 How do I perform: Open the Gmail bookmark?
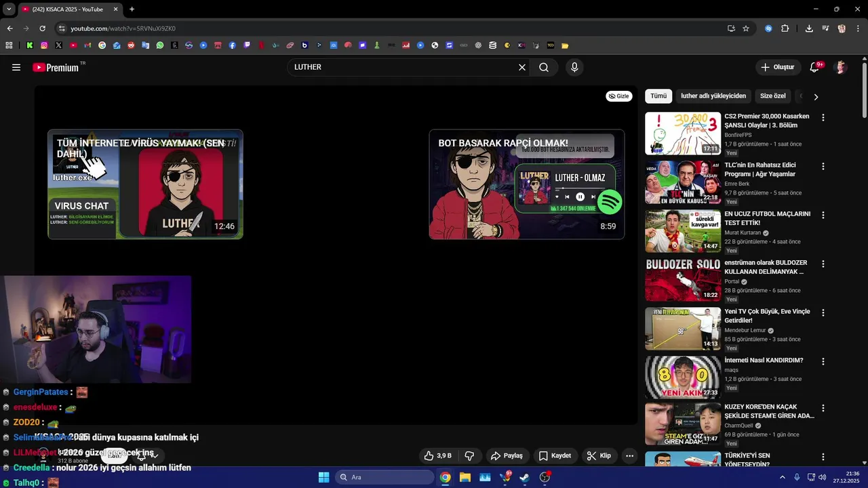(x=87, y=45)
